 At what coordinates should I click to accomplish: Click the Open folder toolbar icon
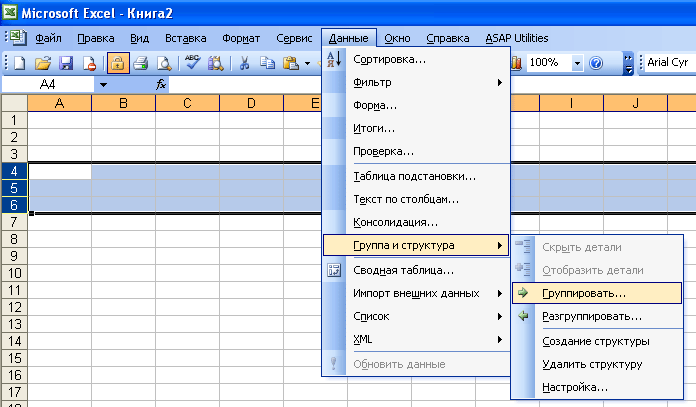pos(43,63)
